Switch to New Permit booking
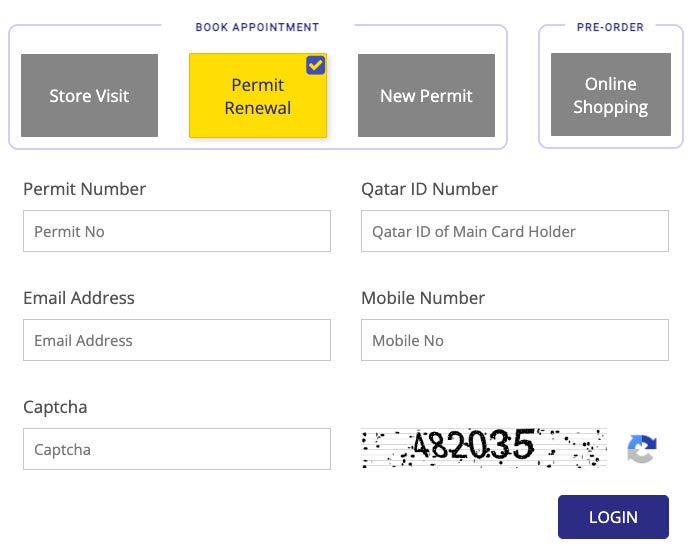This screenshot has width=700, height=546. [x=426, y=96]
